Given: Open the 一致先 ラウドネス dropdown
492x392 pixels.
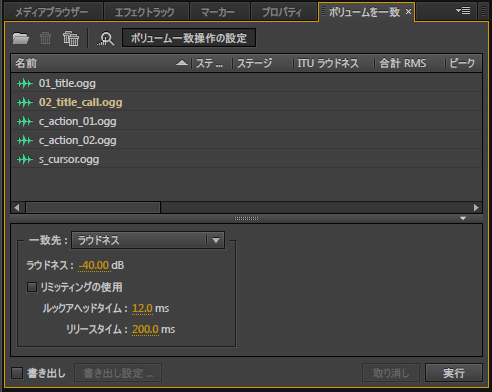Looking at the screenshot, I should coord(148,240).
